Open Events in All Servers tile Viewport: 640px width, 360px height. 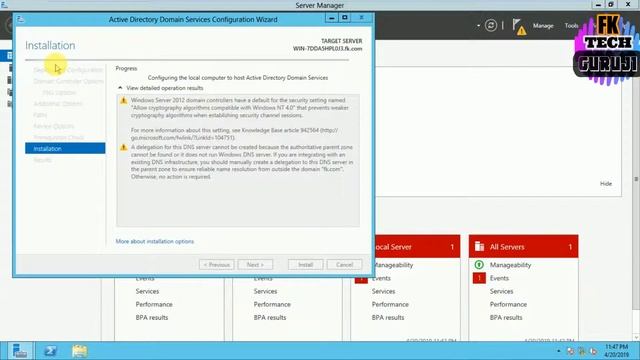click(499, 278)
